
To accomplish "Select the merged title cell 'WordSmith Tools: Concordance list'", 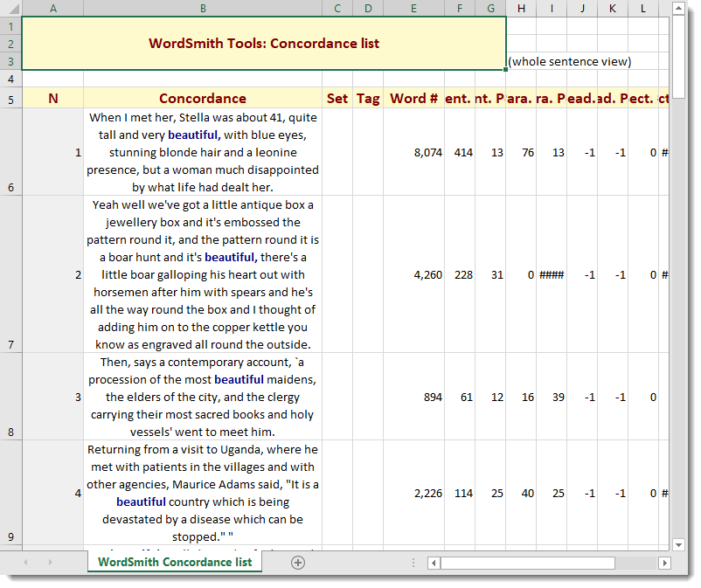I will [x=264, y=42].
